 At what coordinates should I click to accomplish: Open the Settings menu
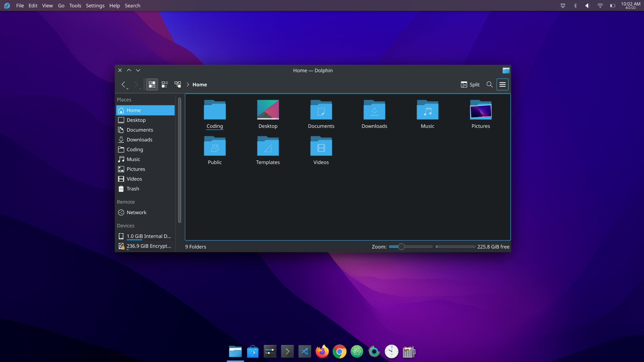tap(95, 6)
